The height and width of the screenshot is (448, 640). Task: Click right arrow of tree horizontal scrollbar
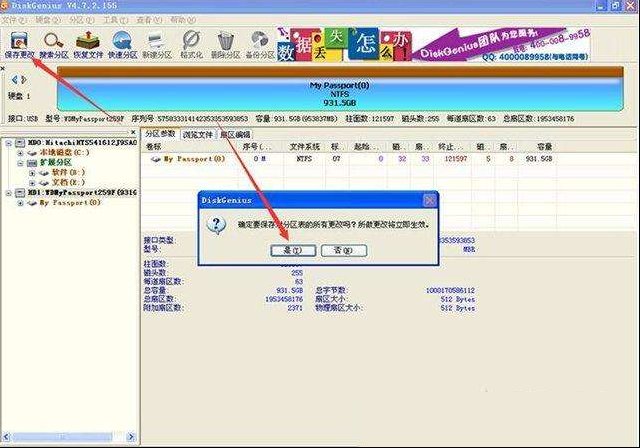(131, 437)
